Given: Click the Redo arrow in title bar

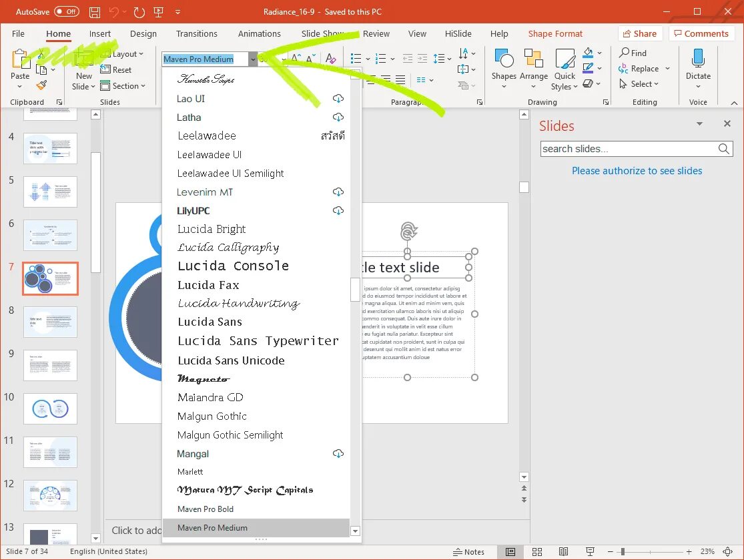Looking at the screenshot, I should (139, 12).
